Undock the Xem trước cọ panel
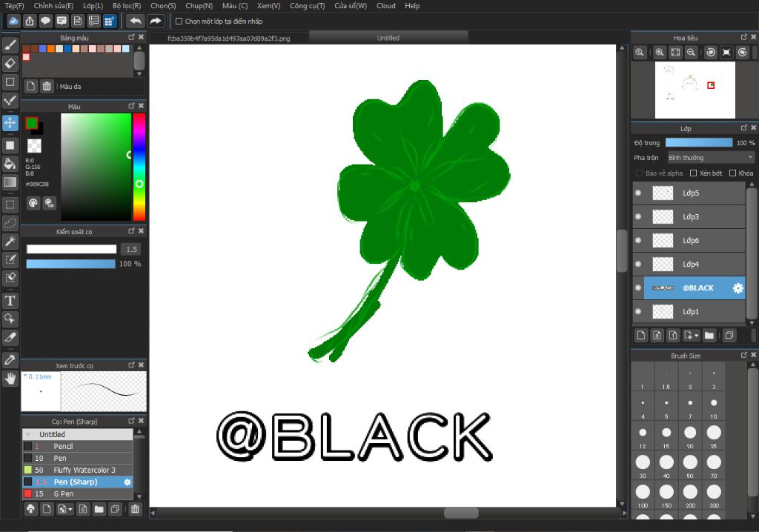 [131, 365]
